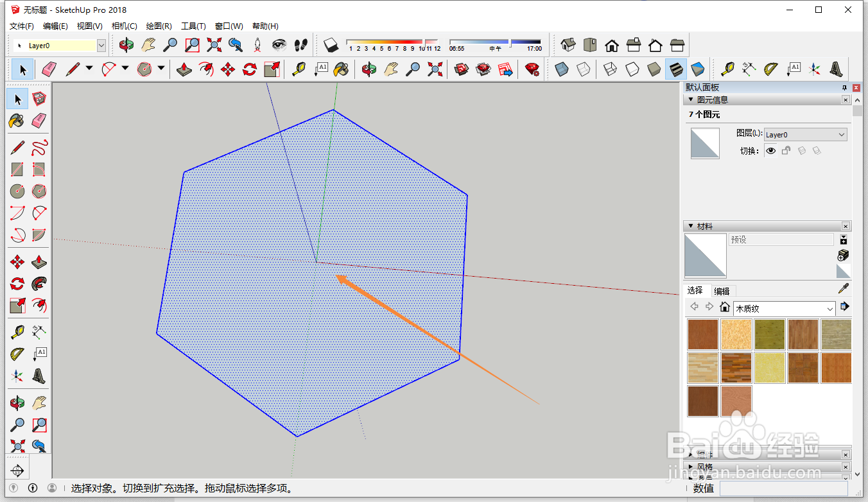Click the materials Back arrow
The image size is (868, 502).
(x=694, y=307)
